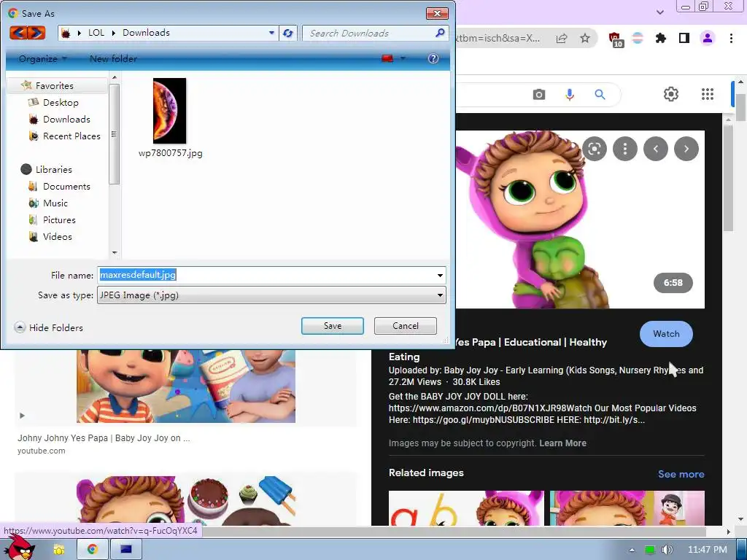Search by image with the camera icon

click(x=539, y=94)
